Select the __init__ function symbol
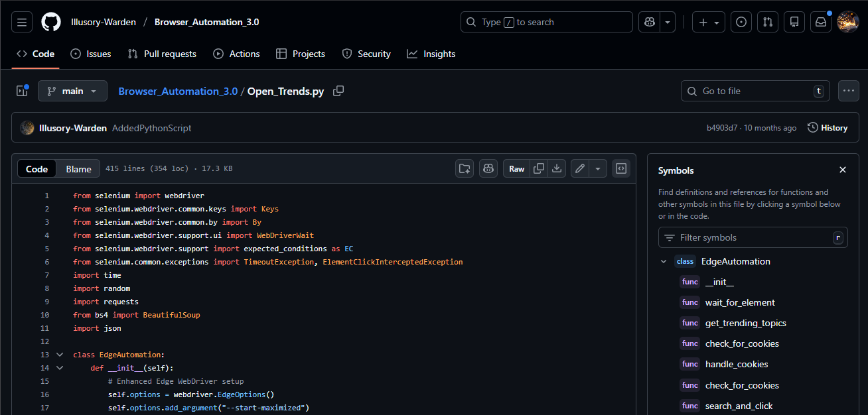868x415 pixels. (719, 282)
